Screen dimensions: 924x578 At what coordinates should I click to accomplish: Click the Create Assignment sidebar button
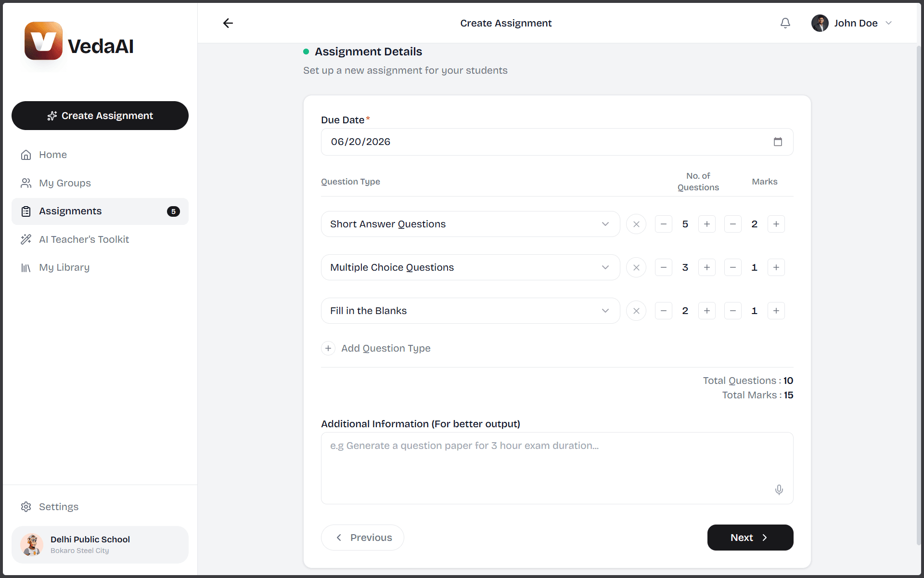pos(100,116)
